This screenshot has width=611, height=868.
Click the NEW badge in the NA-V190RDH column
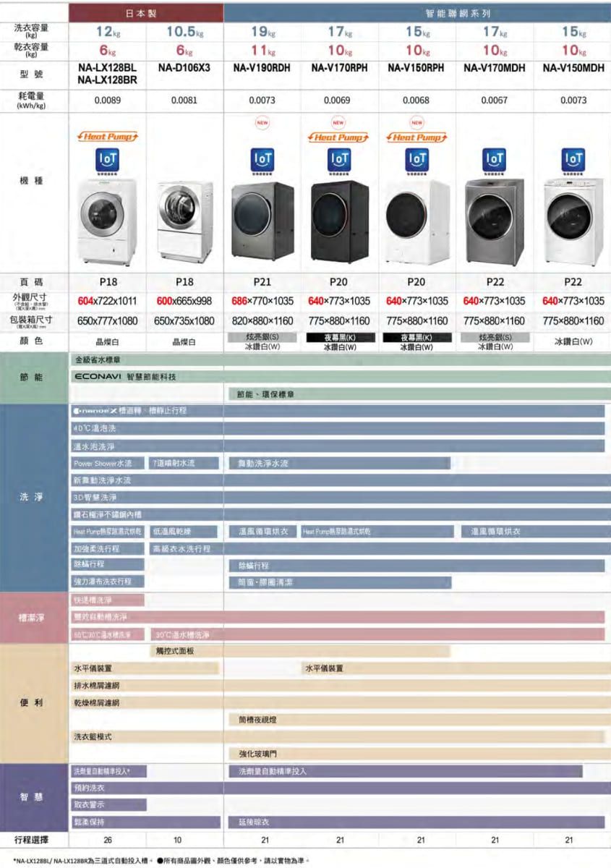coord(261,122)
